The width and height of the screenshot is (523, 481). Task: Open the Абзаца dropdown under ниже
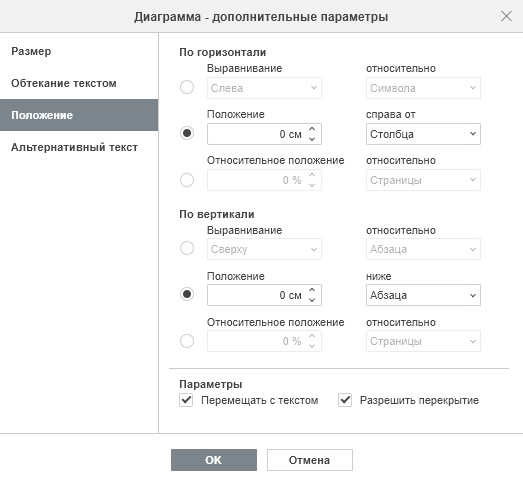point(423,295)
